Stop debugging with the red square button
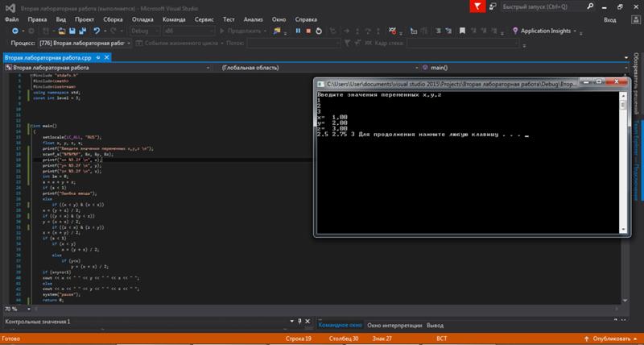Image resolution: width=644 pixels, height=345 pixels. pos(308,31)
